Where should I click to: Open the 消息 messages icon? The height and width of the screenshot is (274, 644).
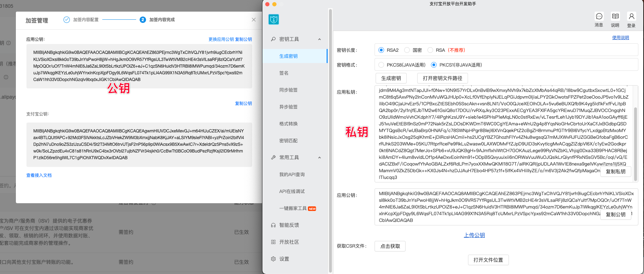[599, 17]
